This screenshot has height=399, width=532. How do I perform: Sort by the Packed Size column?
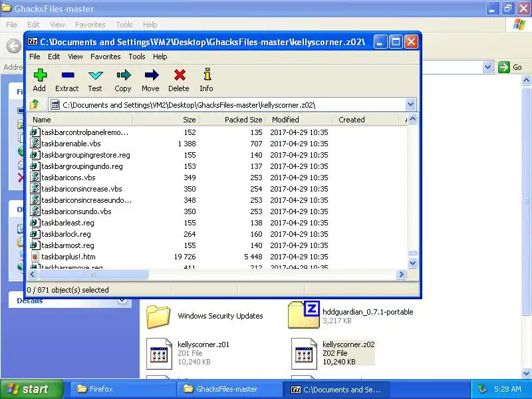(x=233, y=120)
